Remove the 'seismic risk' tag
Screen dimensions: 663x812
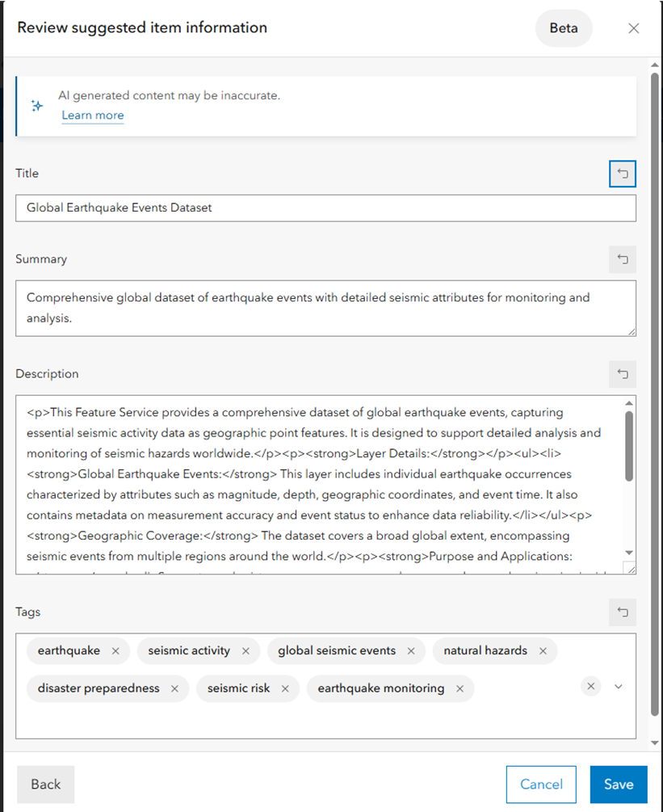click(285, 689)
